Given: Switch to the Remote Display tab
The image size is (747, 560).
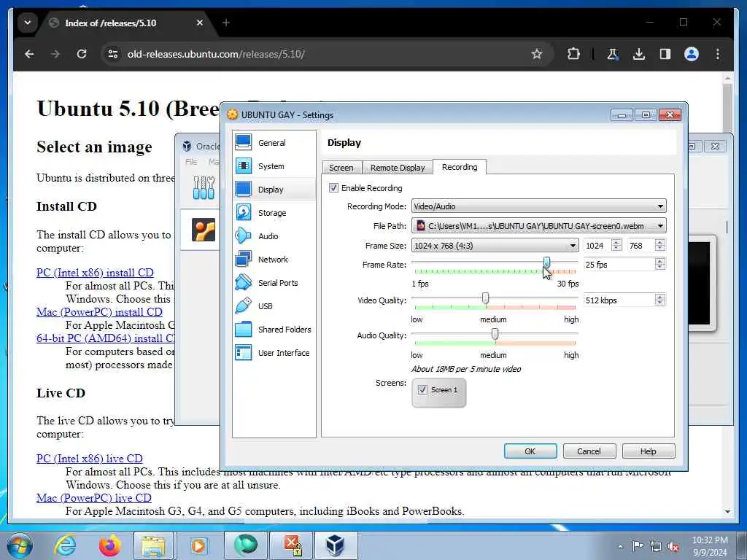Looking at the screenshot, I should click(x=398, y=168).
